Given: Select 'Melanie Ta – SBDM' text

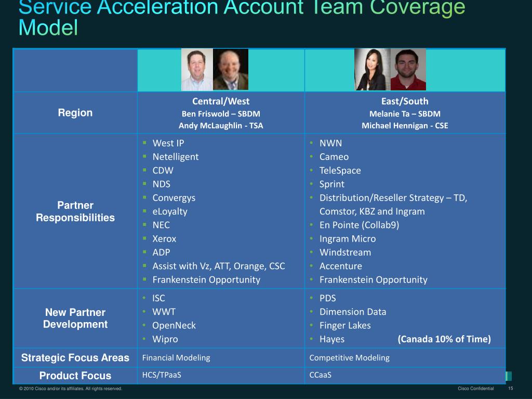Looking at the screenshot, I should [405, 114].
